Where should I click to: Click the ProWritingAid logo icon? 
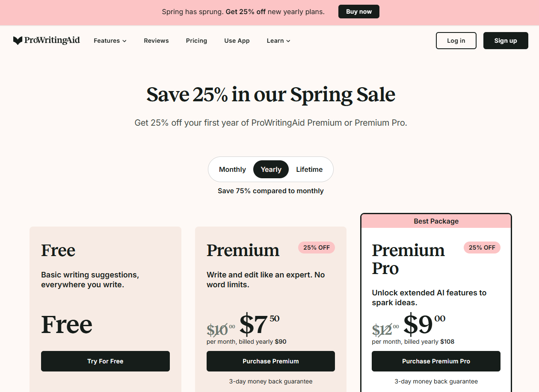pyautogui.click(x=18, y=41)
